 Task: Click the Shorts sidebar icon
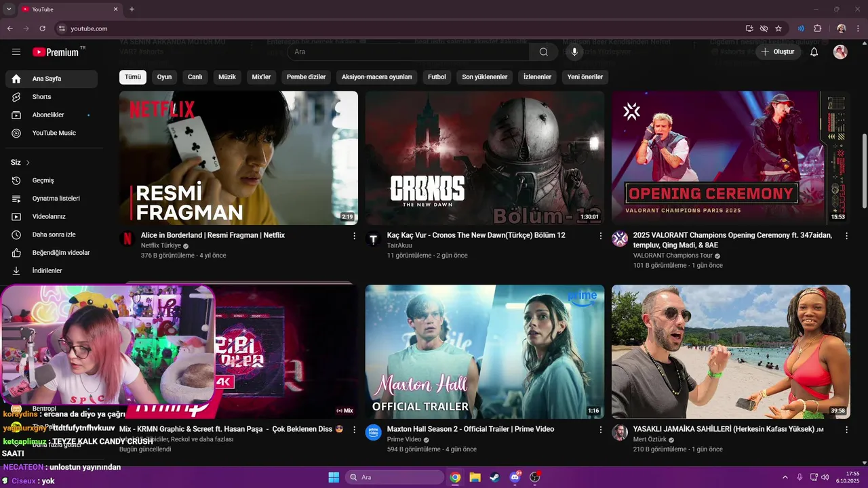(x=16, y=97)
